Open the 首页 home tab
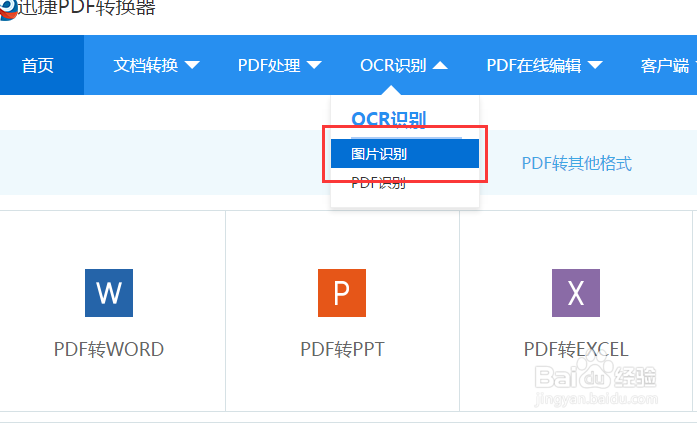 coord(42,65)
